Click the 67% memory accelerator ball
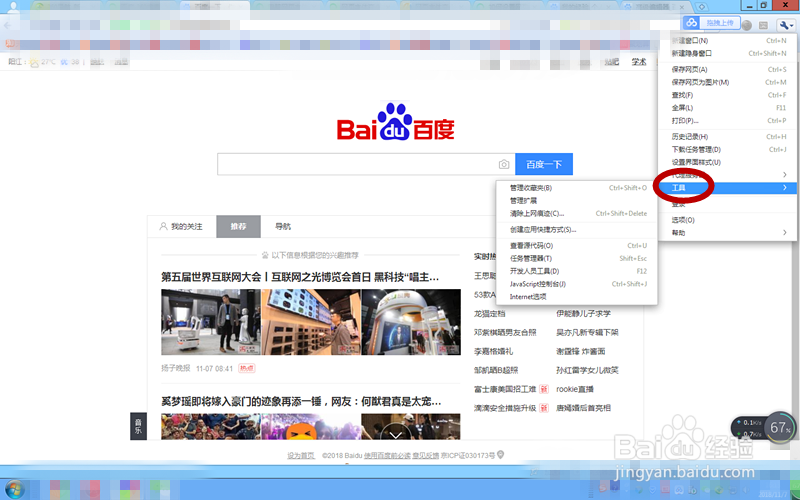Screen dimensions: 800x500 click(x=780, y=428)
